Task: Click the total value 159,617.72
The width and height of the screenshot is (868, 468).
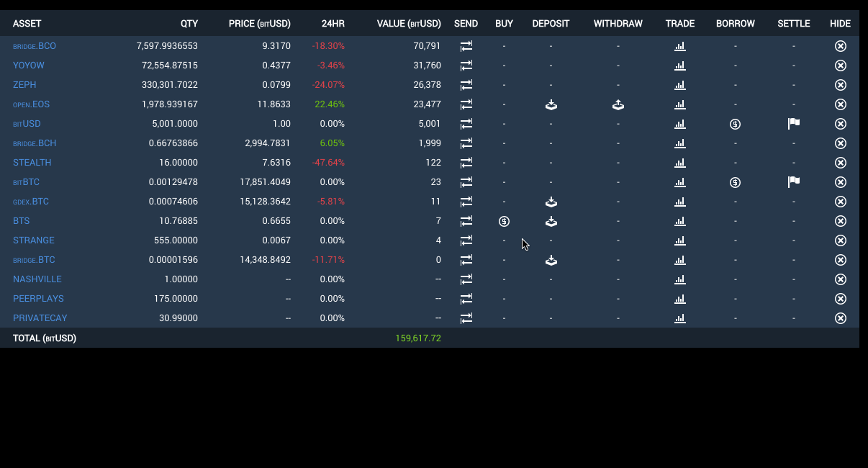Action: 418,338
